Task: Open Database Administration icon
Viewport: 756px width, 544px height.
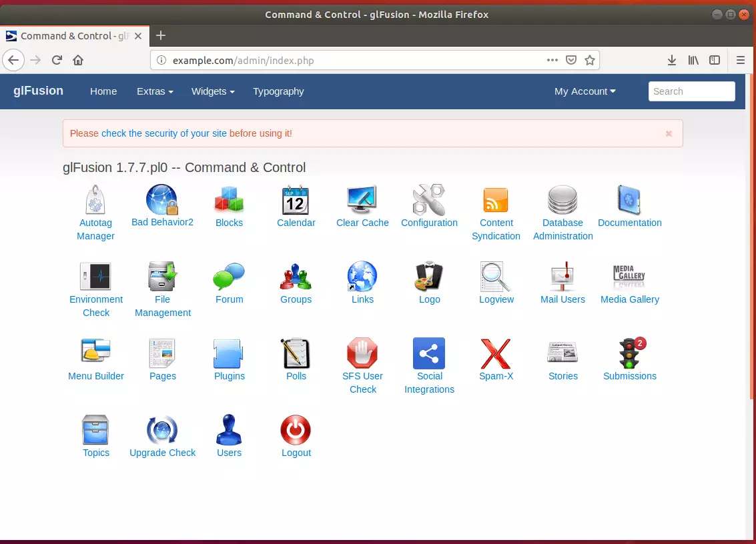Action: click(562, 199)
